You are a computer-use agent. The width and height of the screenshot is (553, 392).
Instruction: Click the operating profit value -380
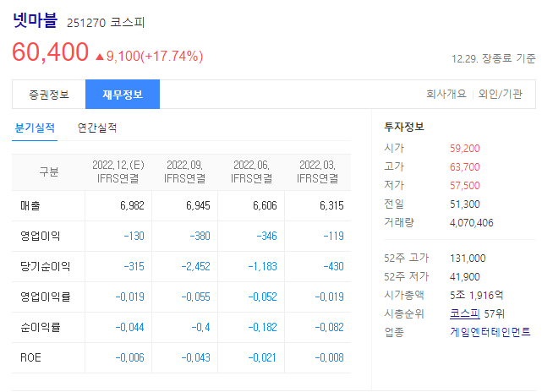point(200,236)
